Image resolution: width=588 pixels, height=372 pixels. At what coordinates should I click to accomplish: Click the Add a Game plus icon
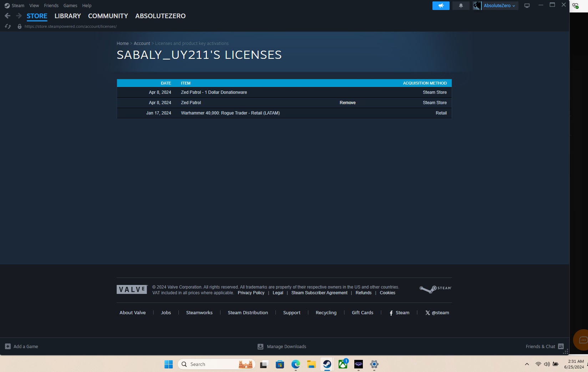(x=8, y=346)
